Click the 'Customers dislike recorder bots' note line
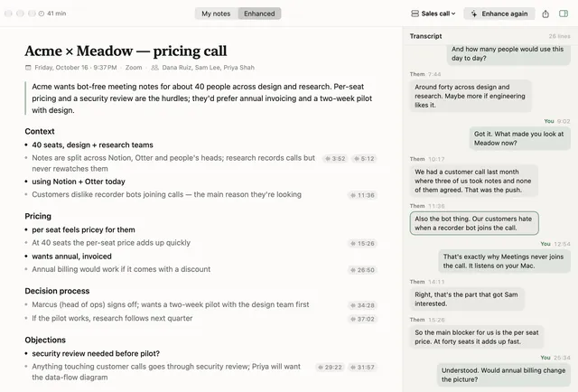 [x=166, y=194]
